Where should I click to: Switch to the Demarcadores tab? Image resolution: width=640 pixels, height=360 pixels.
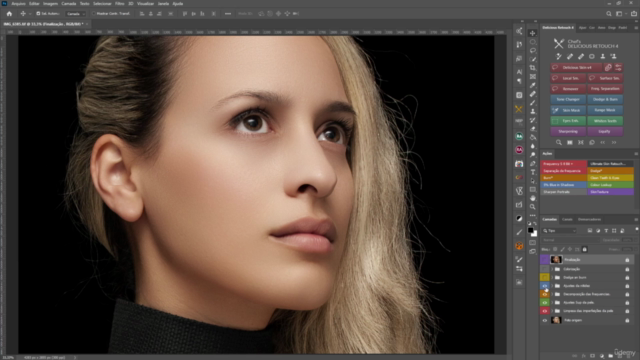(x=589, y=220)
